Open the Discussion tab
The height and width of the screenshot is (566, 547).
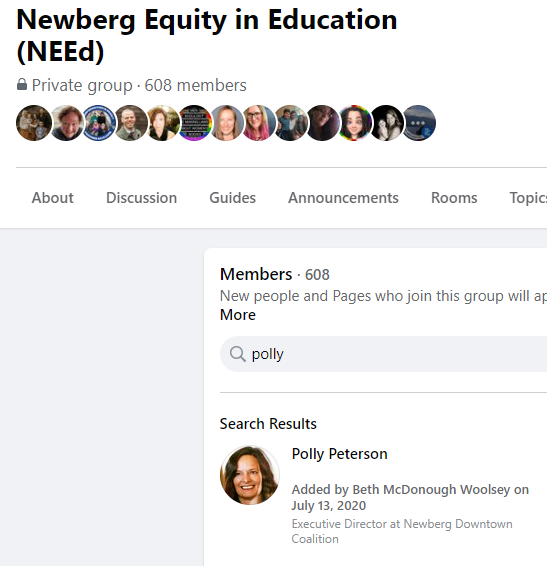click(142, 198)
